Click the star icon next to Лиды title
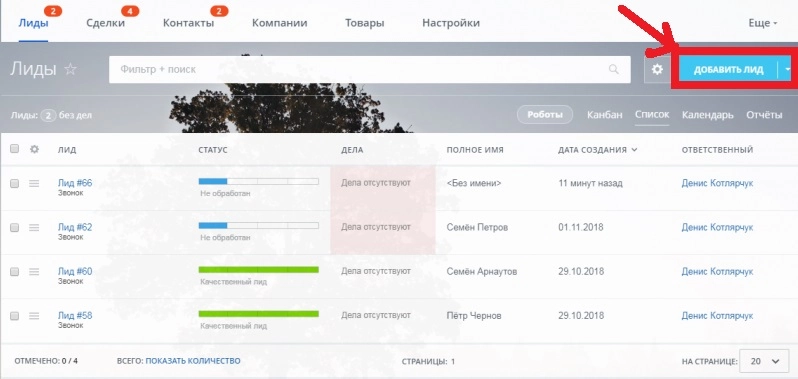Screen dimensions: 798x379 coord(70,69)
